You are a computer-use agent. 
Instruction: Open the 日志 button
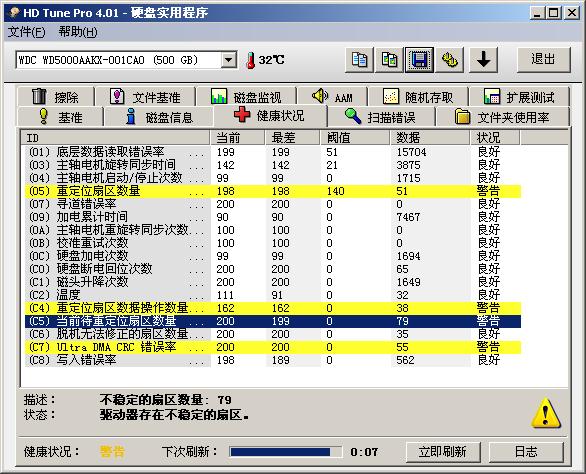click(526, 452)
